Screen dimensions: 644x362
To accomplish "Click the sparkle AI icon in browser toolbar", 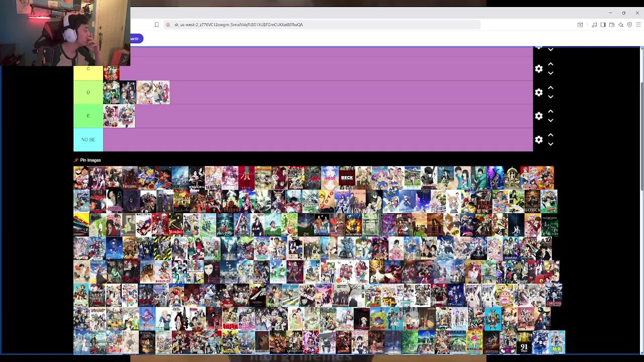I will point(621,25).
